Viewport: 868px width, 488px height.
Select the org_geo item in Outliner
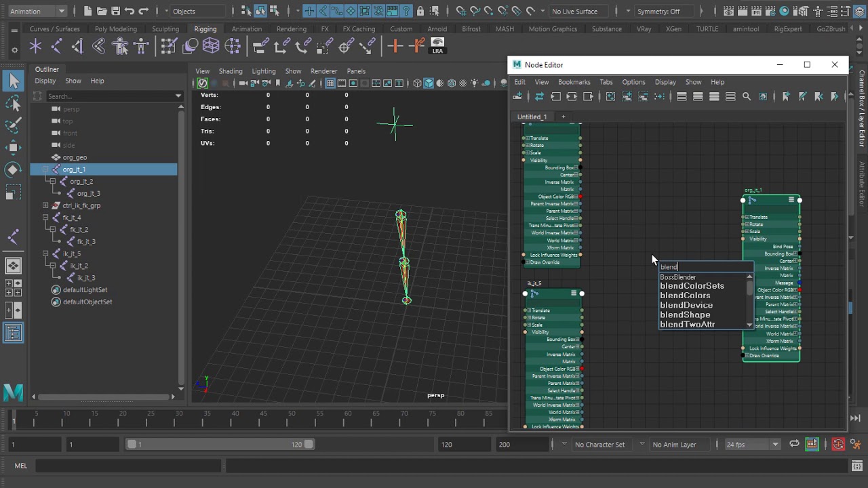75,157
